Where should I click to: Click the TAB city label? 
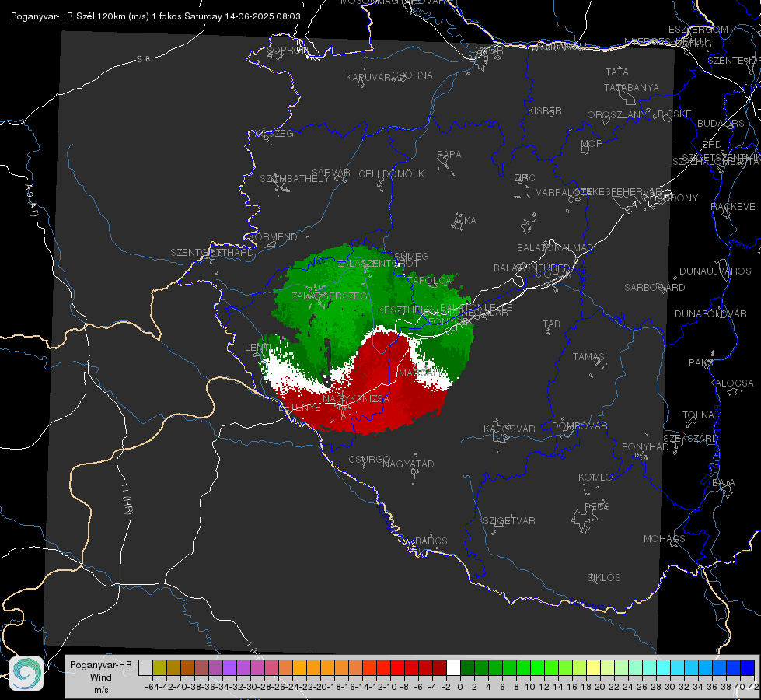click(x=551, y=324)
